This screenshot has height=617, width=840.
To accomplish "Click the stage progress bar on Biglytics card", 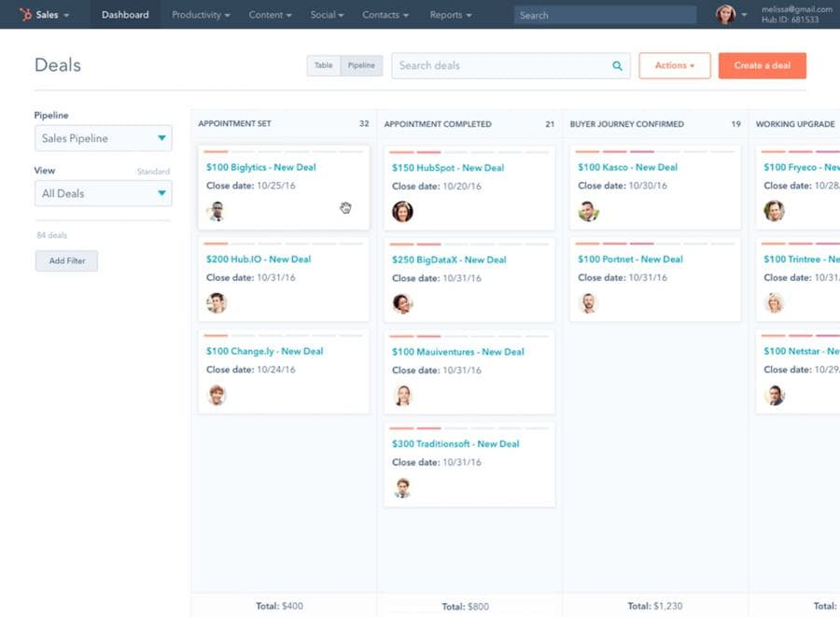I will click(x=284, y=151).
